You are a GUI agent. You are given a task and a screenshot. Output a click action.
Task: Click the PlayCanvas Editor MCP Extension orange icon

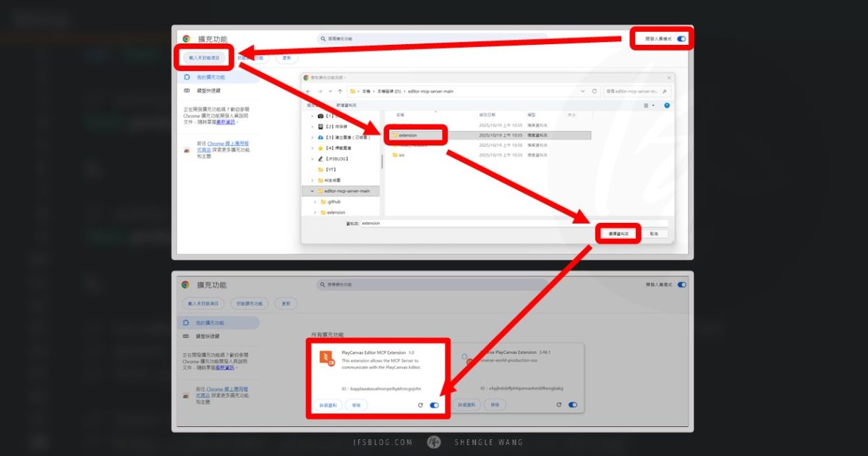coord(327,358)
